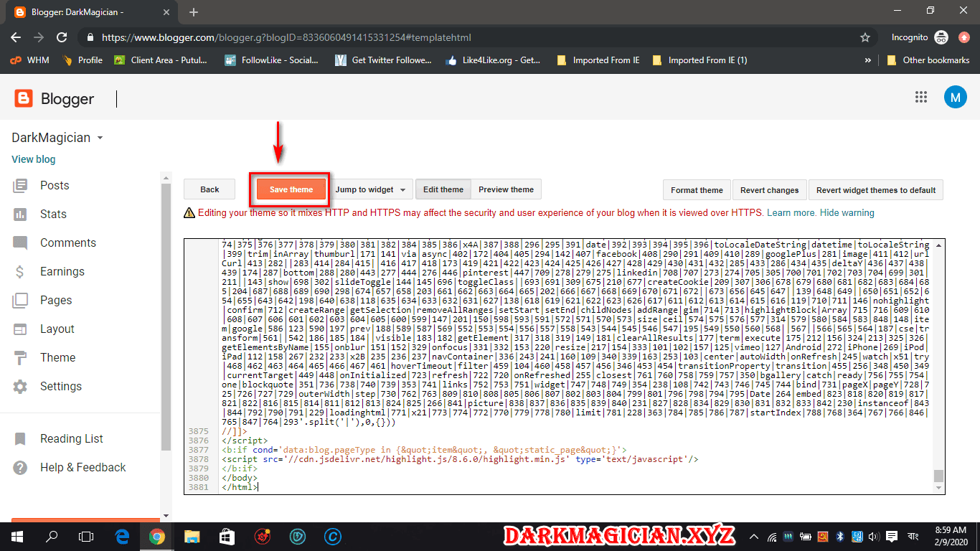The height and width of the screenshot is (551, 980).
Task: Open Pages in the sidebar
Action: tap(56, 300)
